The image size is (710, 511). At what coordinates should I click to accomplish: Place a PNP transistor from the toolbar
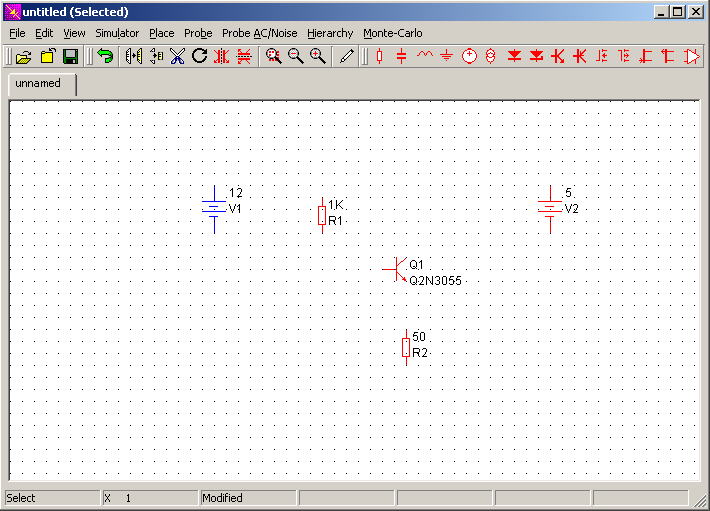[580, 57]
